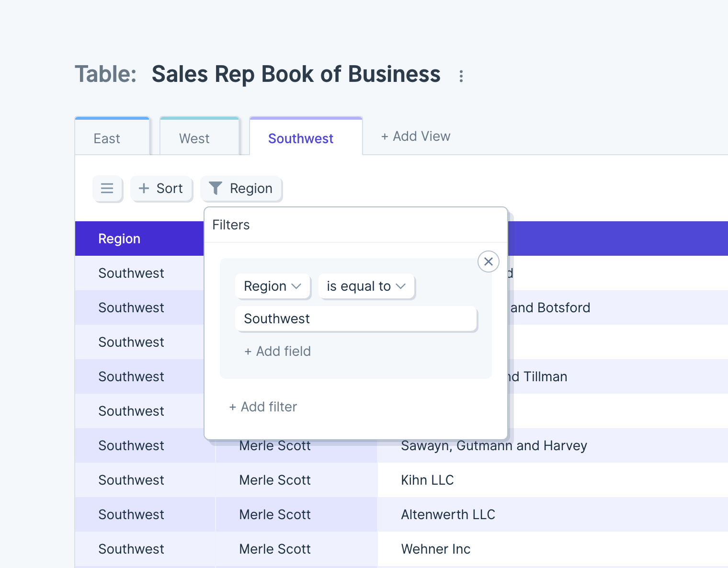Image resolution: width=728 pixels, height=568 pixels.
Task: Click the Add field link
Action: point(278,351)
